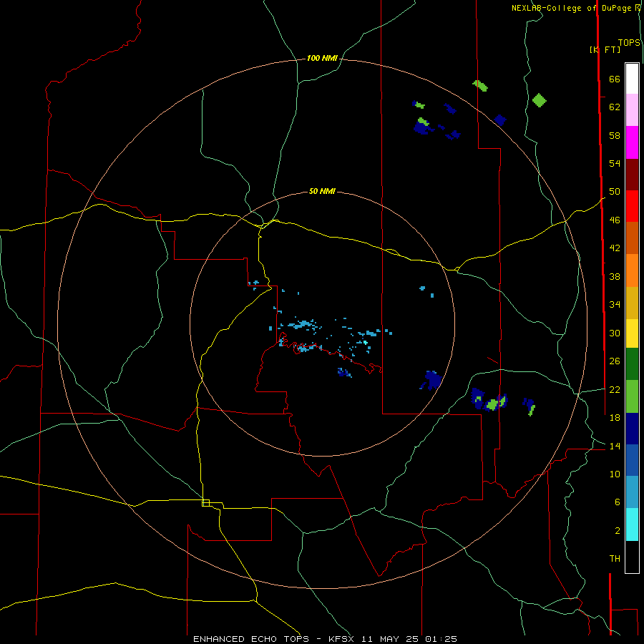Click the green diamond-shaped echo outside 100 NMI ring
Image resolution: width=644 pixels, height=644 pixels.
[540, 100]
